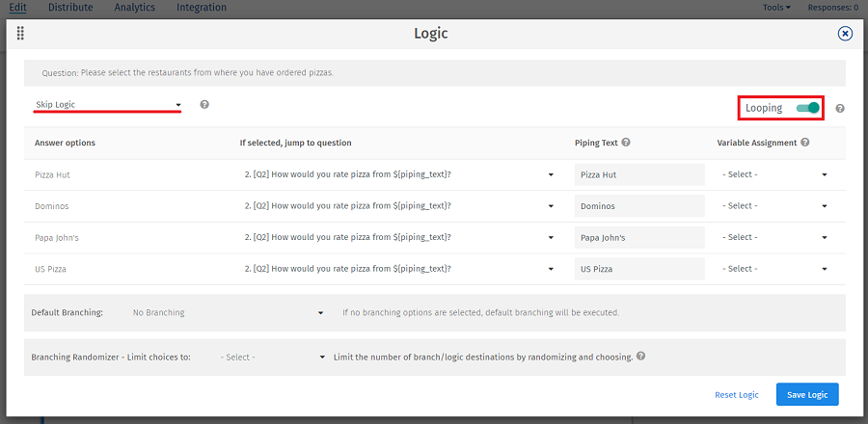This screenshot has height=424, width=868.
Task: Open the Distribute tab
Action: click(70, 8)
